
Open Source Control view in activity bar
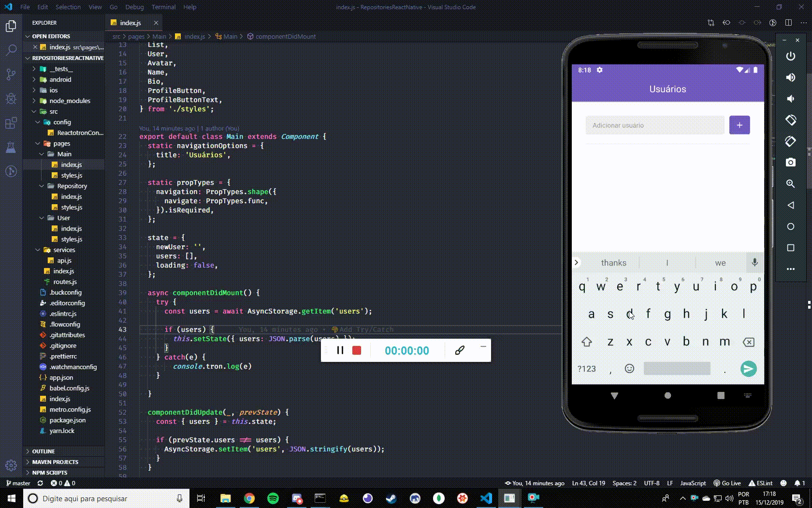pos(11,74)
